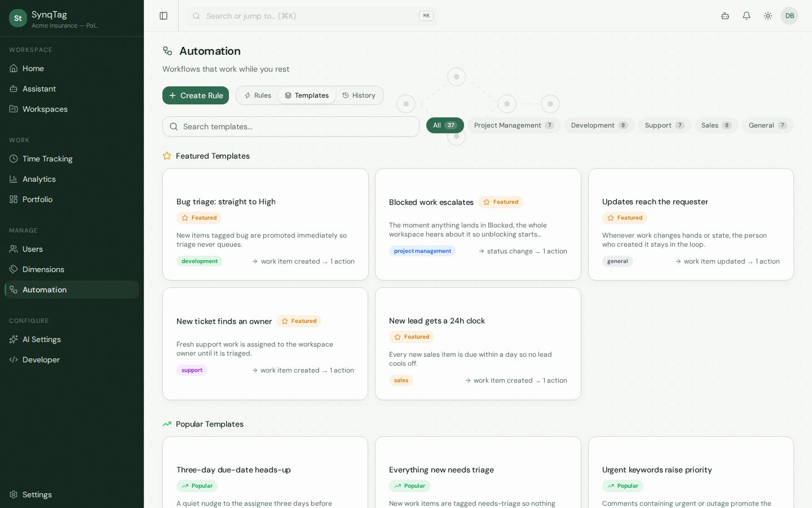Open Workspaces in sidebar
This screenshot has height=508, width=812.
pos(72,109)
